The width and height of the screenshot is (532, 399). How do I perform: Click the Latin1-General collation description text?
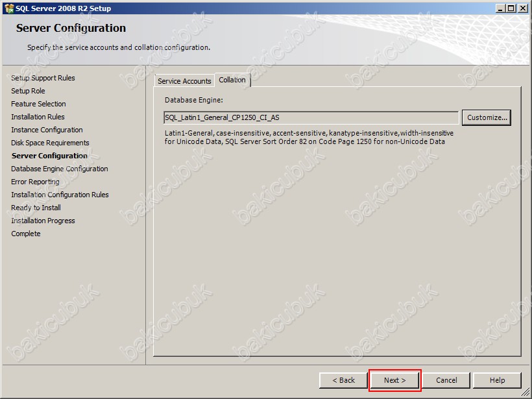pyautogui.click(x=309, y=138)
